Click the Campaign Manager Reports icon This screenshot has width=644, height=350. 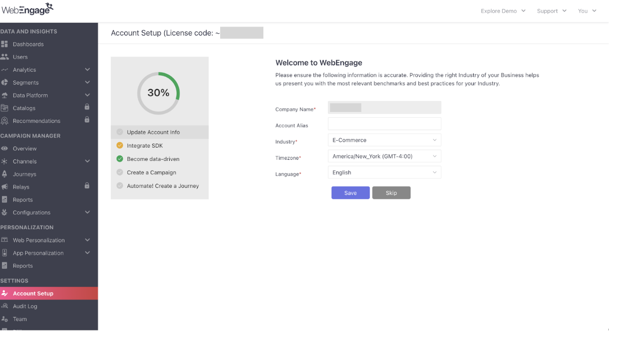[4, 199]
